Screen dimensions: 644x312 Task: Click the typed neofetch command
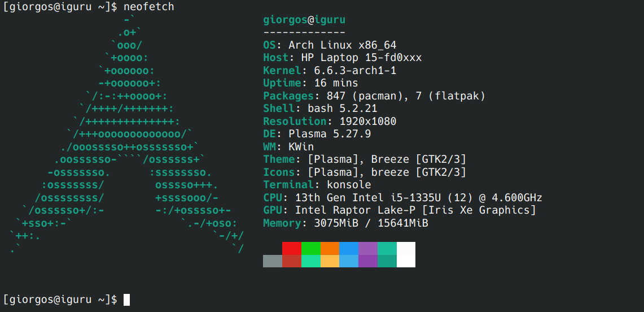point(148,7)
